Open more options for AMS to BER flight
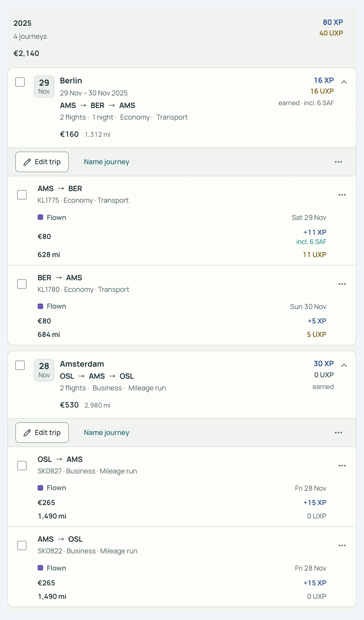Screen dimensions: 364x620 tap(342, 195)
